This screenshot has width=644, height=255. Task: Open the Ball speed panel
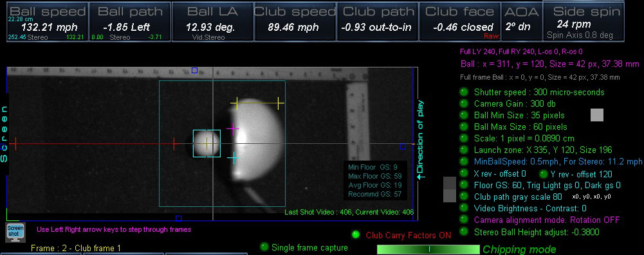click(47, 22)
